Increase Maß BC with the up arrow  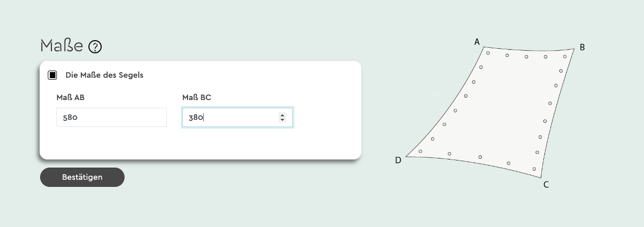click(x=282, y=115)
